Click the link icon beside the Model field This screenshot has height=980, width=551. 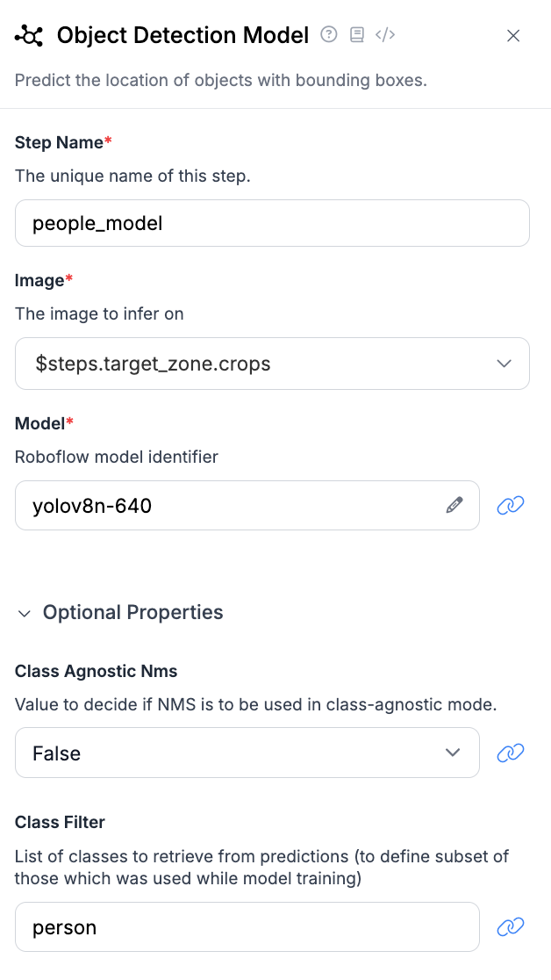click(511, 505)
